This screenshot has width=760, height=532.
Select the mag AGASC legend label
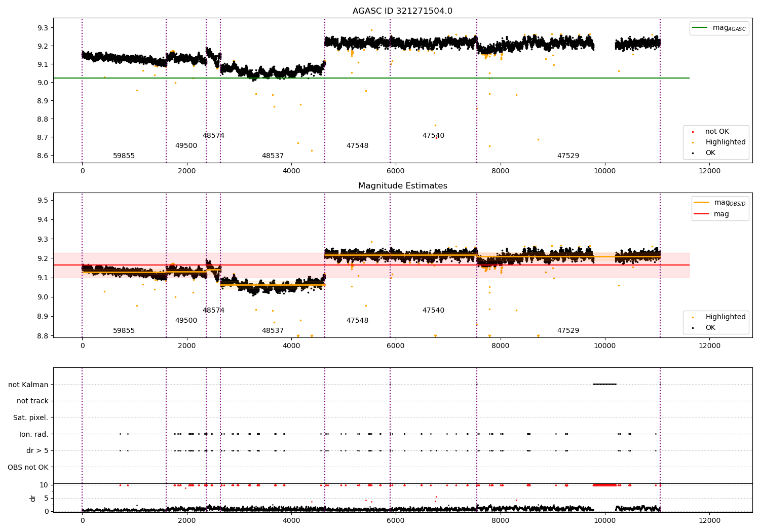[729, 28]
